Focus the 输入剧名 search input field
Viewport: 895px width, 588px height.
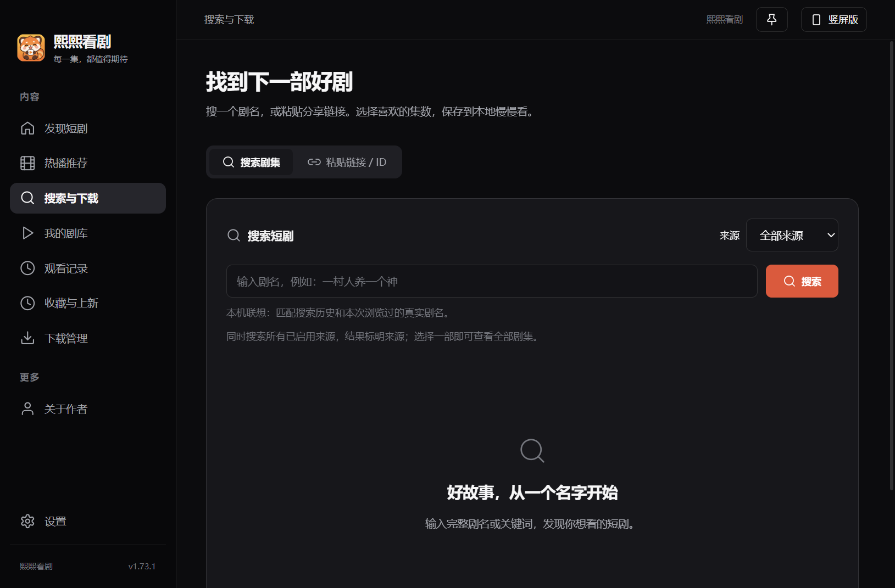point(492,281)
